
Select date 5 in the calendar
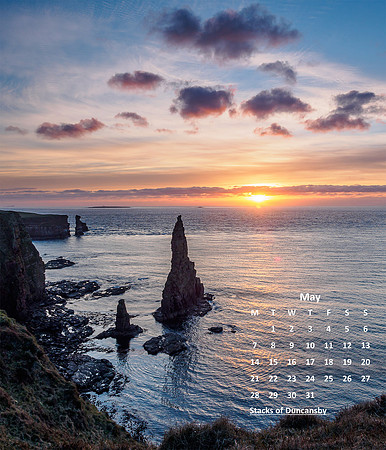click(347, 329)
